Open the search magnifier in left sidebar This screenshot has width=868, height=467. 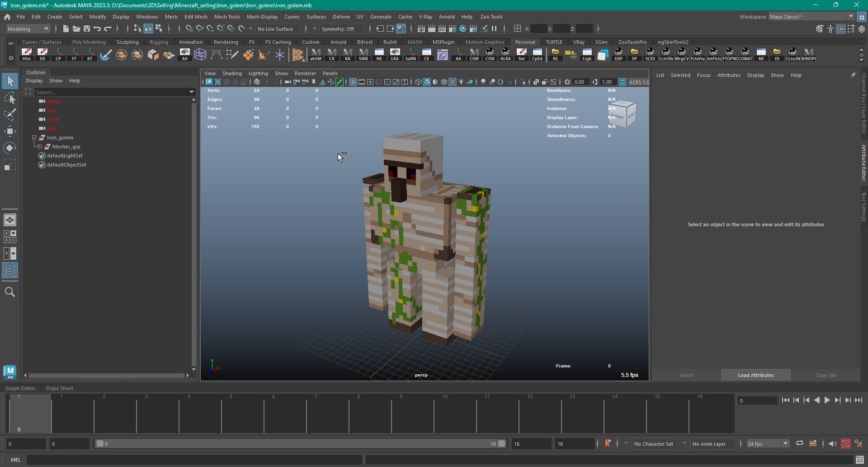tap(10, 292)
